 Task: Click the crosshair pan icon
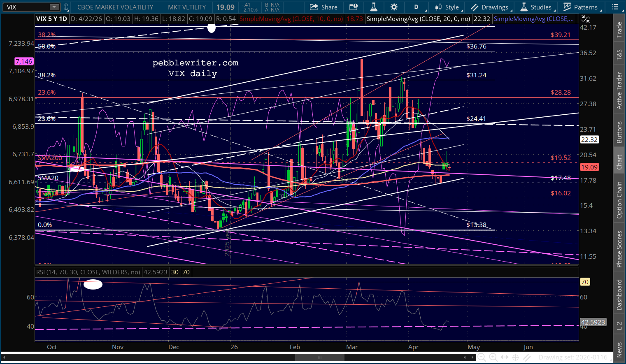click(516, 357)
